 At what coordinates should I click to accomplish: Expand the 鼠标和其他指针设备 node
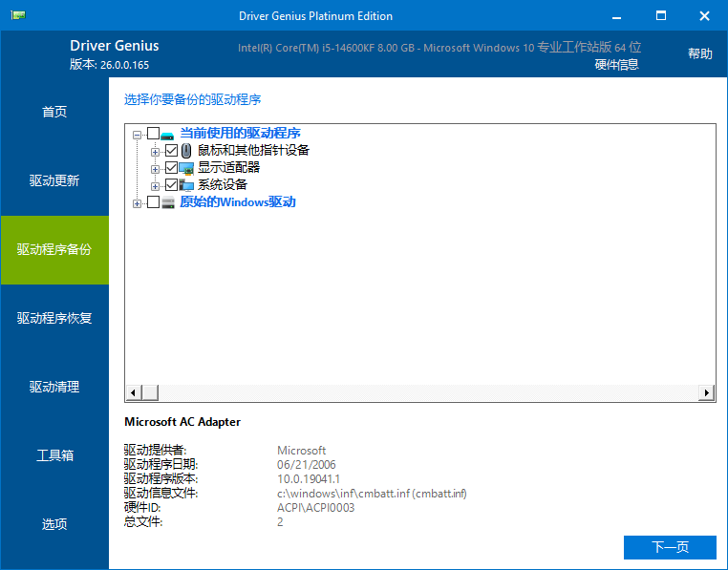click(x=155, y=152)
